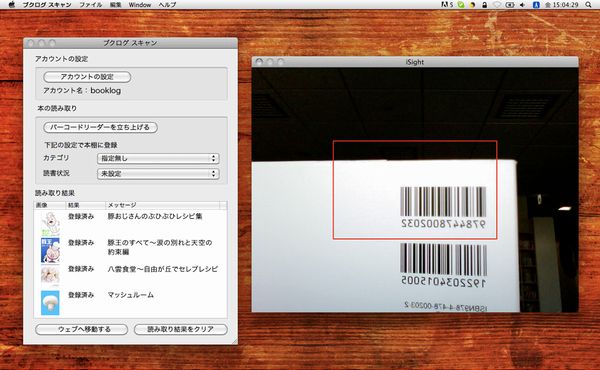The width and height of the screenshot is (600, 370).
Task: Click the 結果 column header
Action: [85, 205]
